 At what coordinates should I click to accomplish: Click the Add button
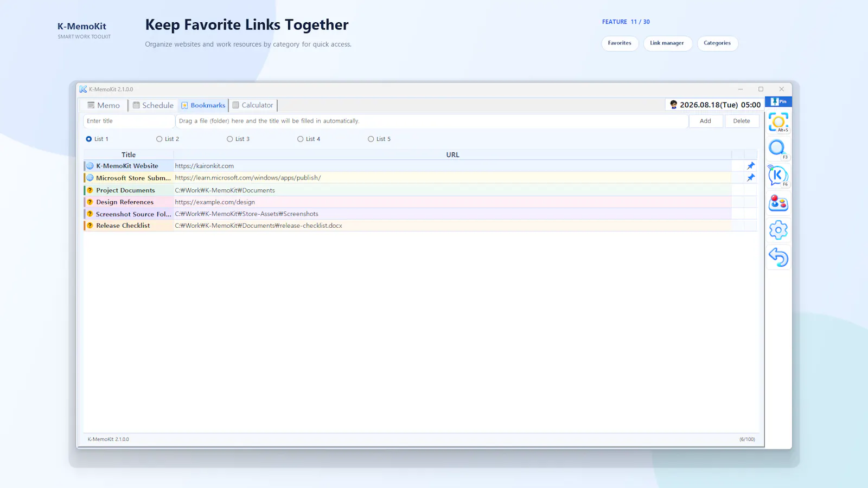[705, 121]
